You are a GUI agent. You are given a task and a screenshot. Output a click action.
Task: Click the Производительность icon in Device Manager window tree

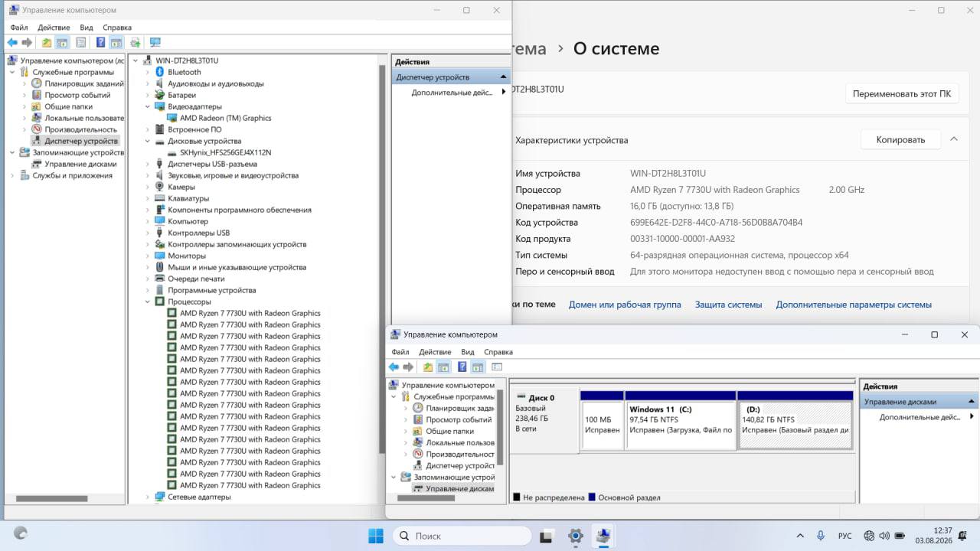(x=37, y=129)
